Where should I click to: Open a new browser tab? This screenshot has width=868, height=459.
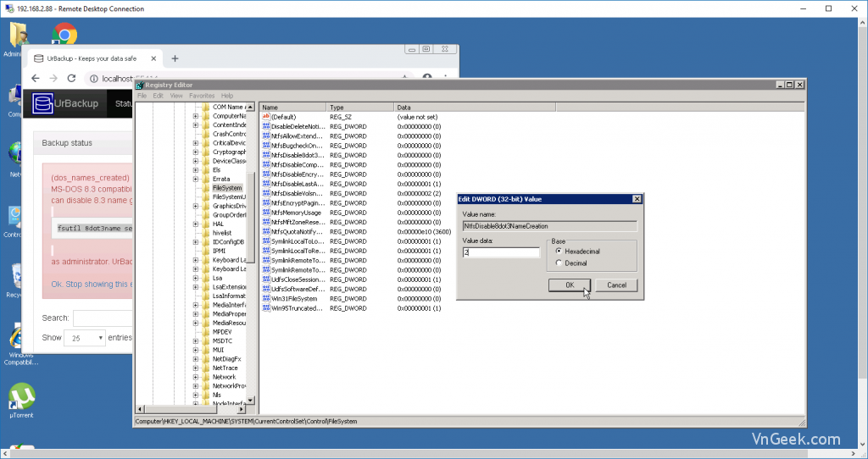click(175, 58)
